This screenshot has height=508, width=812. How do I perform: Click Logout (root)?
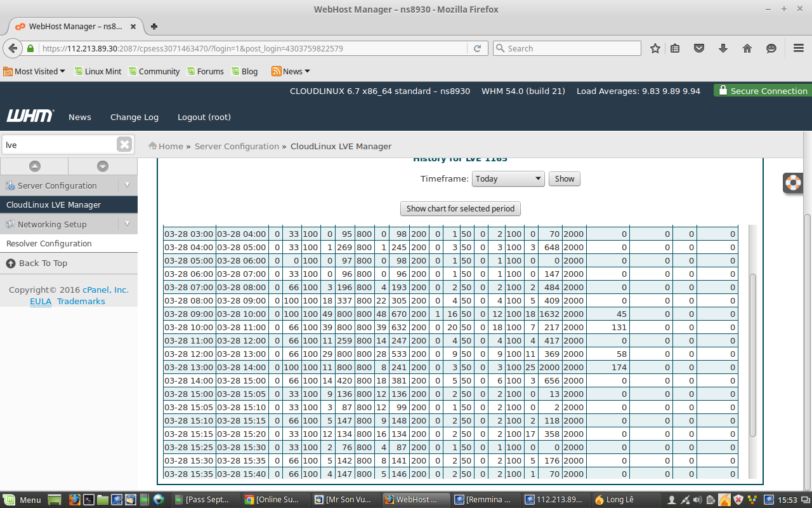(x=204, y=117)
